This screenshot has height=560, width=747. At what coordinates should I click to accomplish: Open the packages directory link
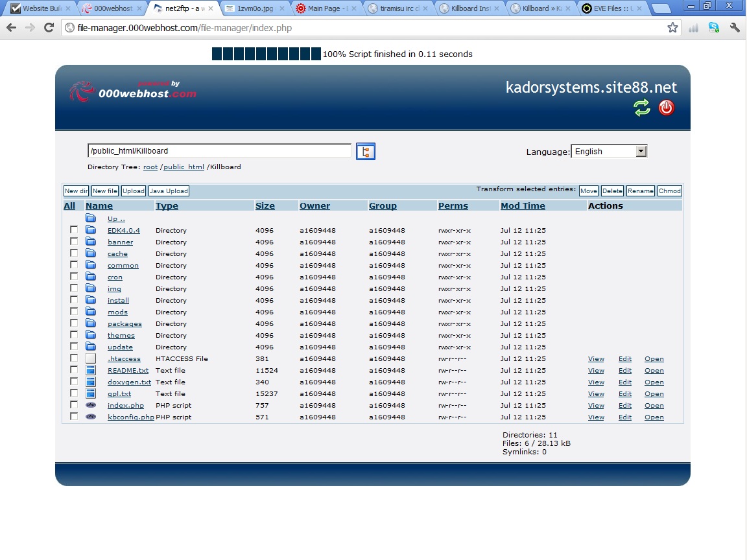click(x=124, y=324)
